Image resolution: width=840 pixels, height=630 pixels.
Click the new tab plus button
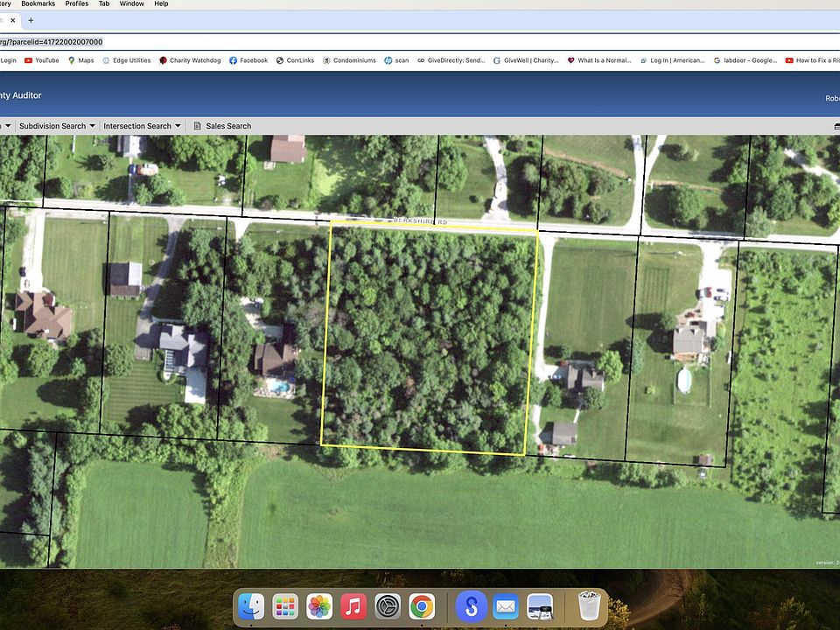point(31,20)
